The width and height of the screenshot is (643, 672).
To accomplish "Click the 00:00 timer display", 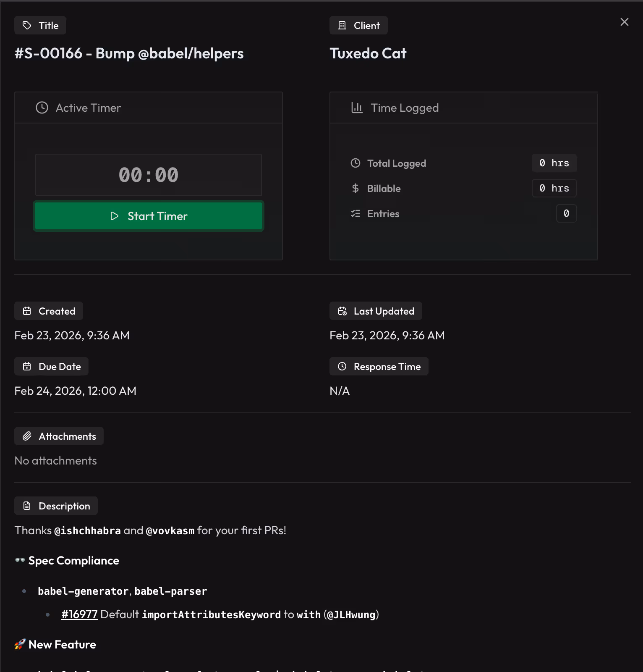I will tap(148, 175).
